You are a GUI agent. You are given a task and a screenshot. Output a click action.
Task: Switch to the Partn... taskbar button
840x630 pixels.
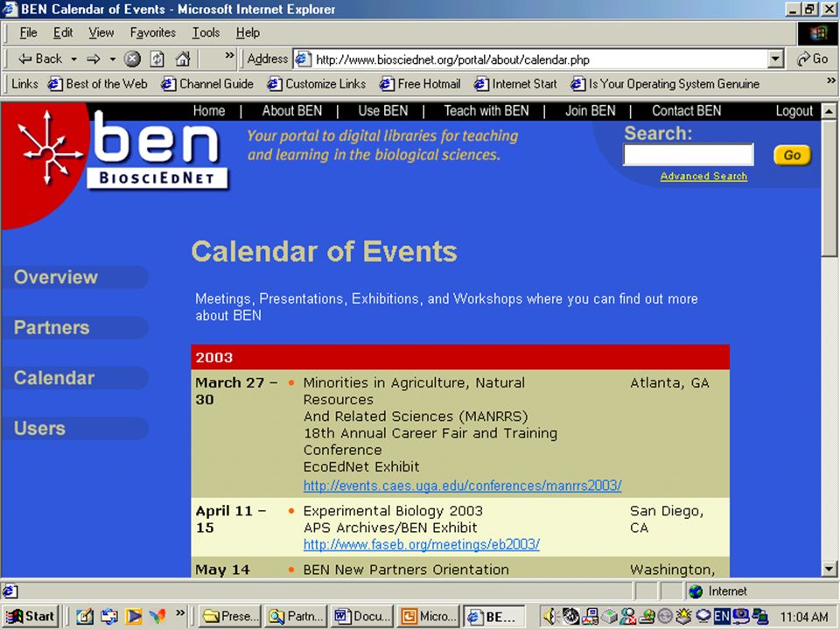tap(297, 617)
